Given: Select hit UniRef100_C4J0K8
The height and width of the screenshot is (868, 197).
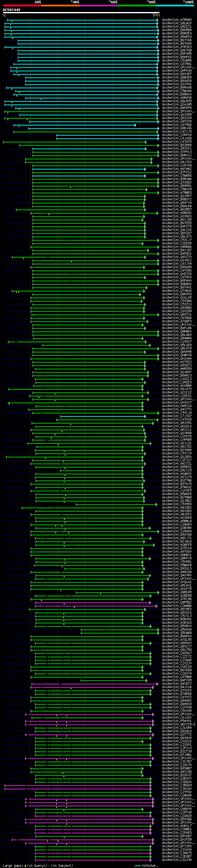Looking at the screenshot, I should 177,139.
